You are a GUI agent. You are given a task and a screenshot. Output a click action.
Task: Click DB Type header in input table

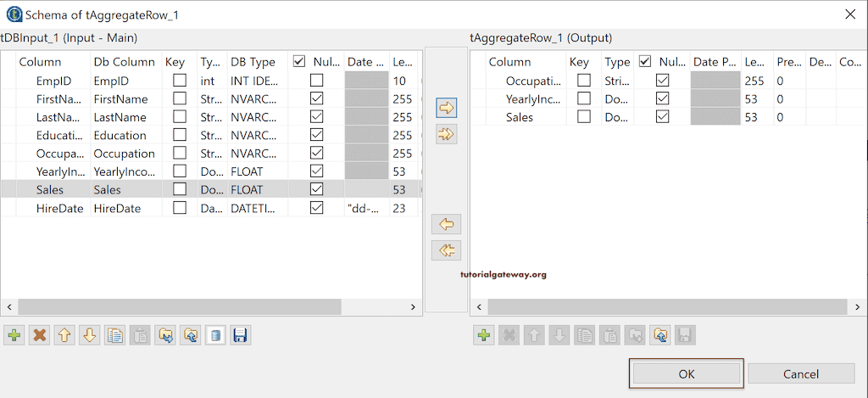[x=258, y=62]
